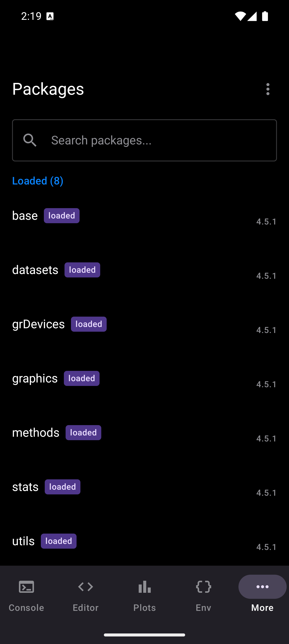Tap the search magnifier icon
This screenshot has height=644, width=289.
(30, 140)
